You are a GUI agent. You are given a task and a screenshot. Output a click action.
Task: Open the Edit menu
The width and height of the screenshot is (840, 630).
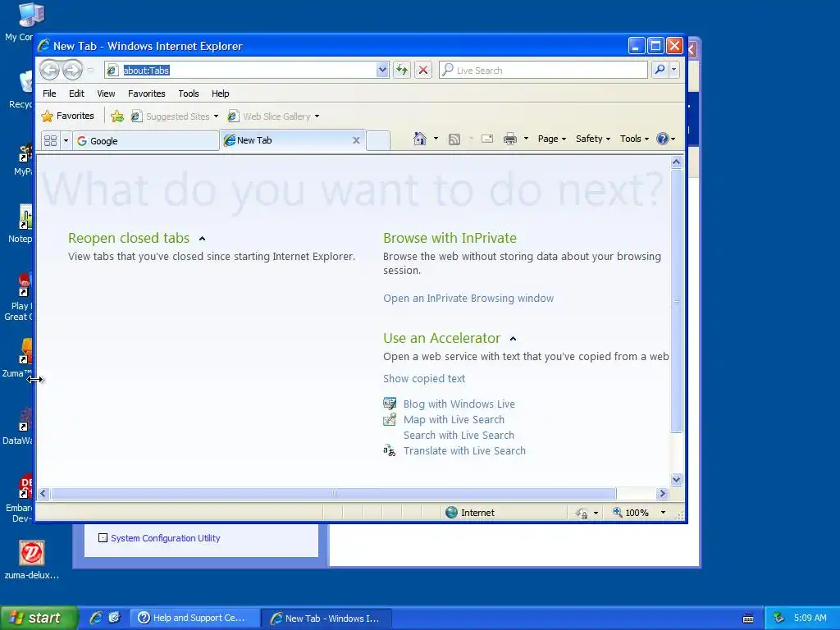pos(76,94)
